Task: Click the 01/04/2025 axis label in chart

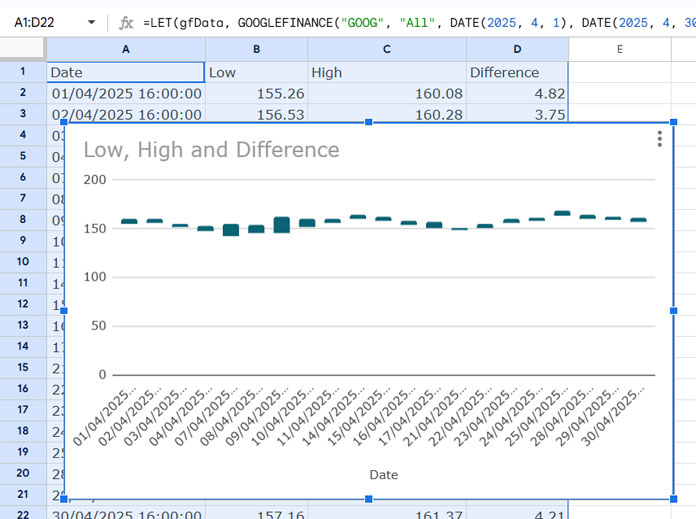Action: [105, 416]
